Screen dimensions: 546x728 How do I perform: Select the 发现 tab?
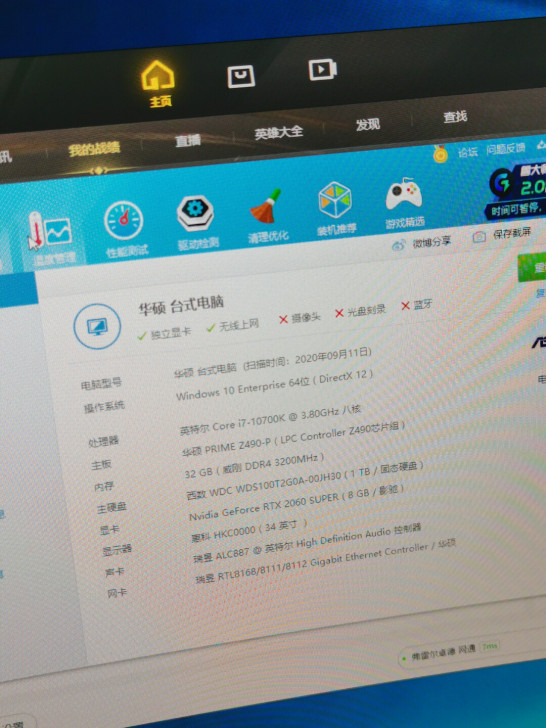coord(368,124)
